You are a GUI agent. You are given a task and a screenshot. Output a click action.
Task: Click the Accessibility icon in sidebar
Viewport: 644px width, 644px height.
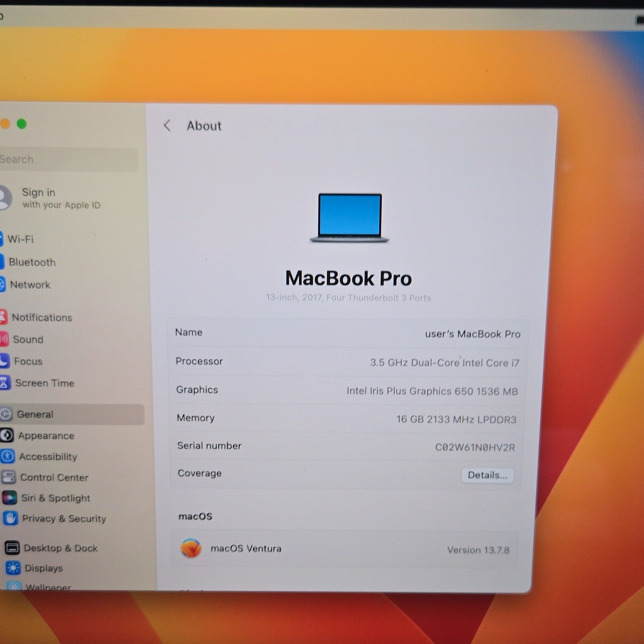pos(8,456)
